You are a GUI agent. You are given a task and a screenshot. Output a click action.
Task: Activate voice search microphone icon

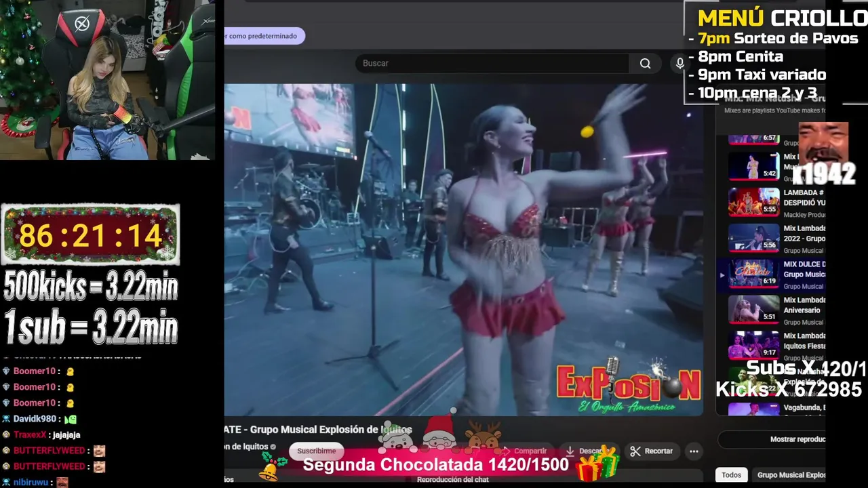pos(679,63)
